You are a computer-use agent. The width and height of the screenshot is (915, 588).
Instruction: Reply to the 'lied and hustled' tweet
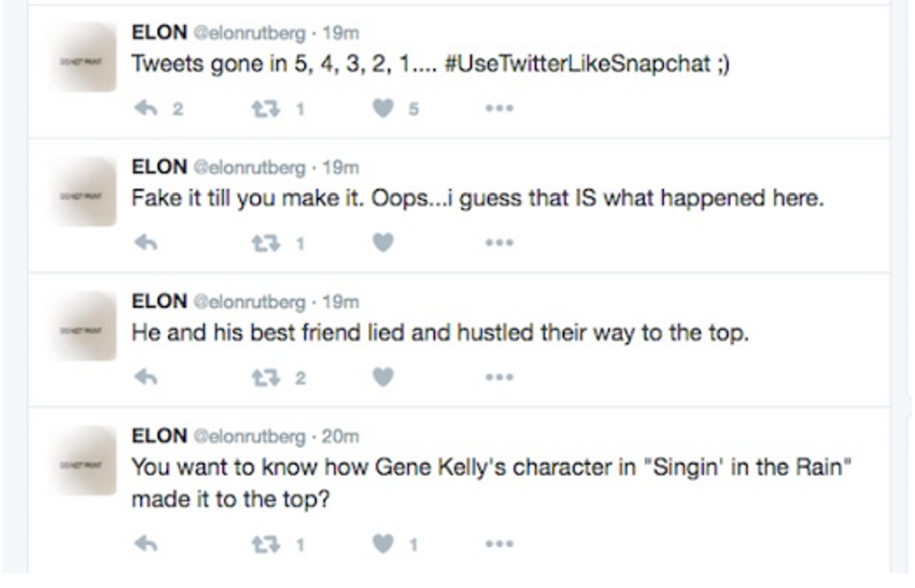[x=145, y=377]
